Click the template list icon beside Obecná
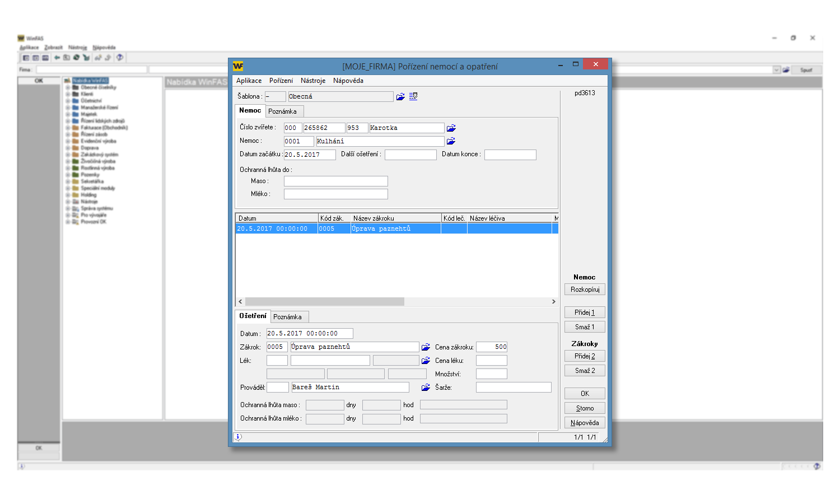The height and width of the screenshot is (504, 840). click(413, 96)
